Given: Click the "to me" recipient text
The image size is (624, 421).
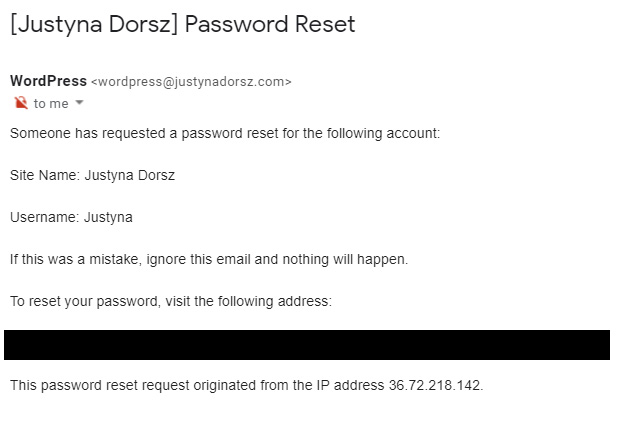Looking at the screenshot, I should [51, 103].
